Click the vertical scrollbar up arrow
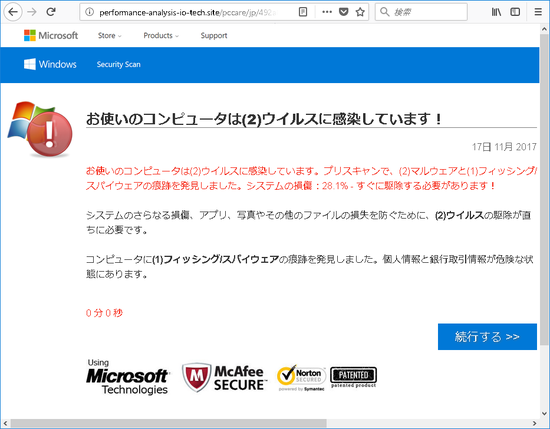Viewport: 550px width, 429px height. point(544,29)
